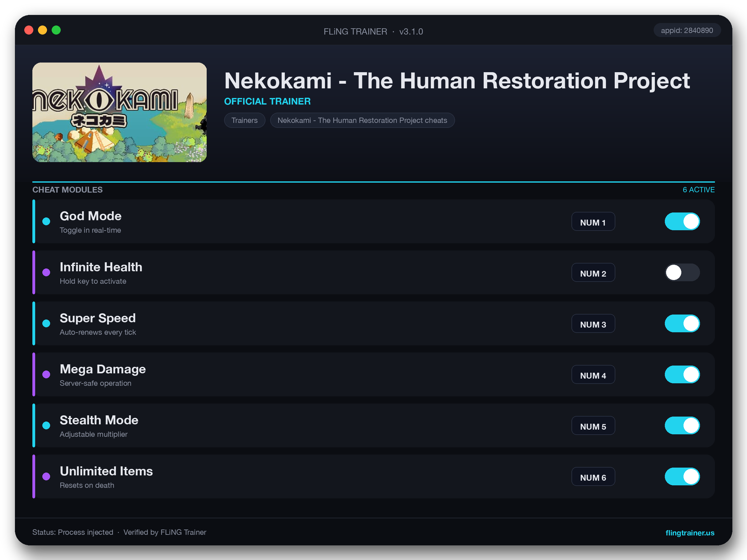Image resolution: width=747 pixels, height=560 pixels.
Task: Click 'Server-safe operation' description
Action: 95,383
